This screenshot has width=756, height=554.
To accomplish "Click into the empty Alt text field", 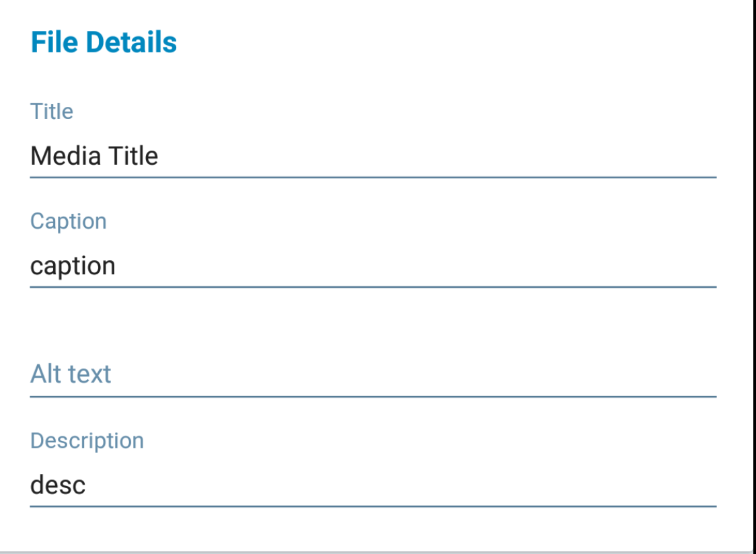I will coord(373,374).
